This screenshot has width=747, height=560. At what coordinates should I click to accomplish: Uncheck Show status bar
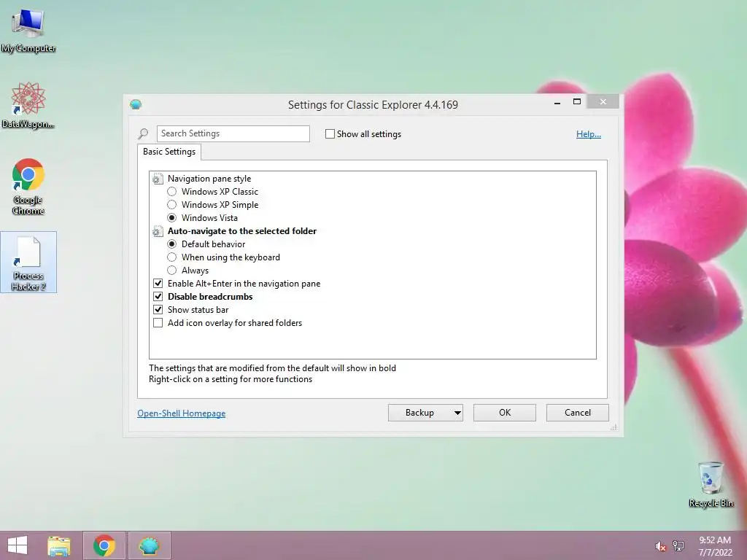pyautogui.click(x=158, y=309)
